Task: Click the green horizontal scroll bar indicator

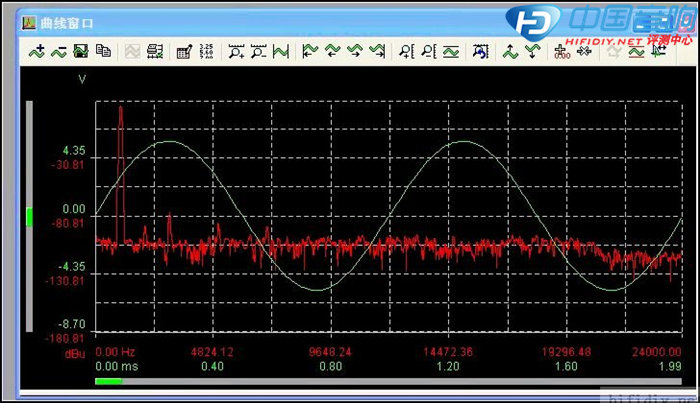Action: click(108, 380)
